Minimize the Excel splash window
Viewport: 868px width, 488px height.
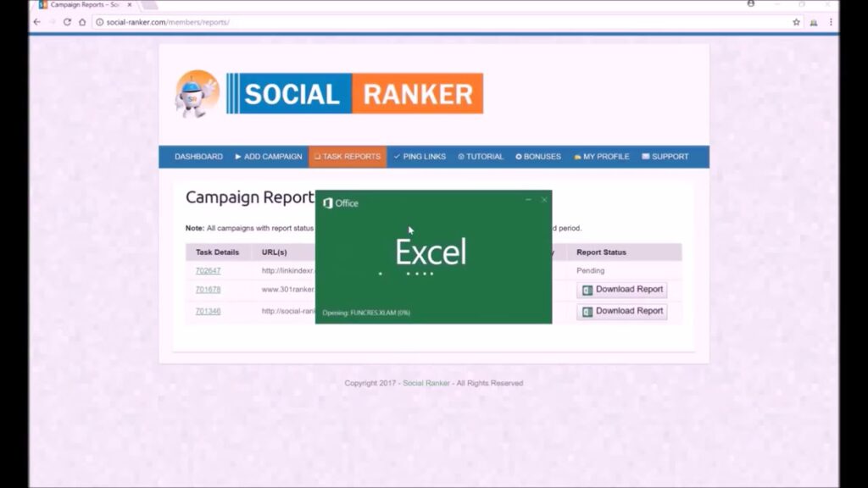click(528, 200)
